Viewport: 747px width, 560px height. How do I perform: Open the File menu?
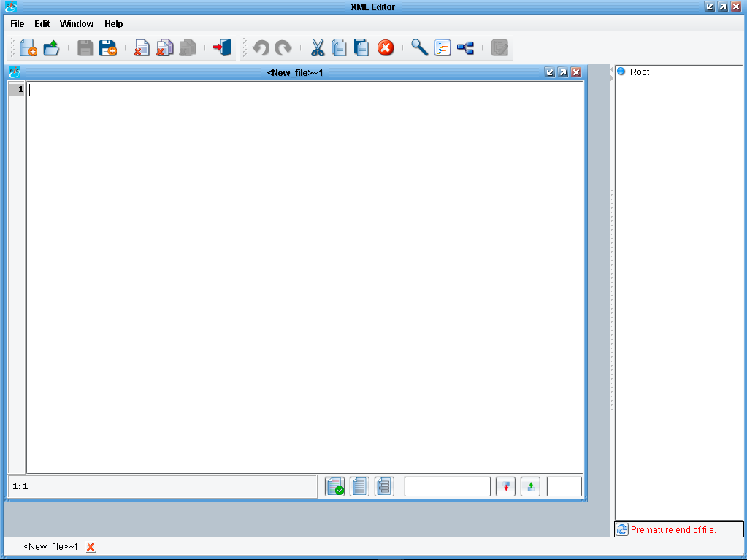pos(17,24)
